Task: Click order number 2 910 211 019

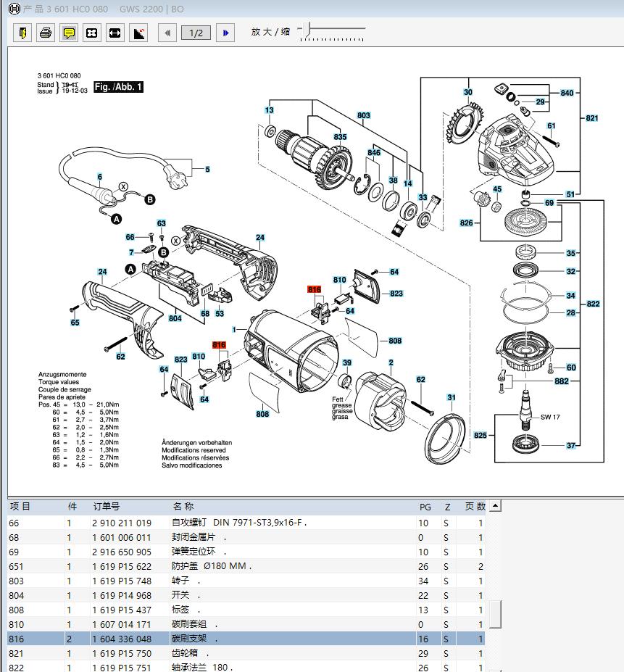Action: [x=122, y=523]
